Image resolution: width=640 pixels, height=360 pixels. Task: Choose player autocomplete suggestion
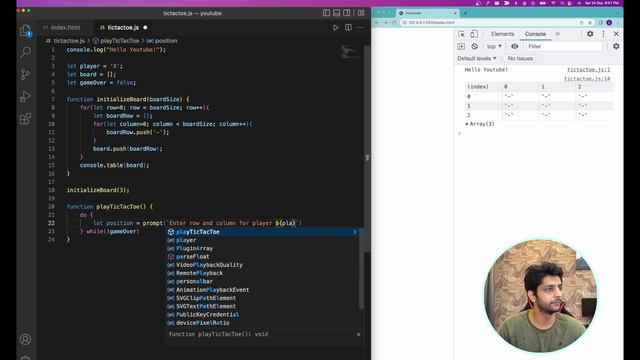tap(263, 240)
